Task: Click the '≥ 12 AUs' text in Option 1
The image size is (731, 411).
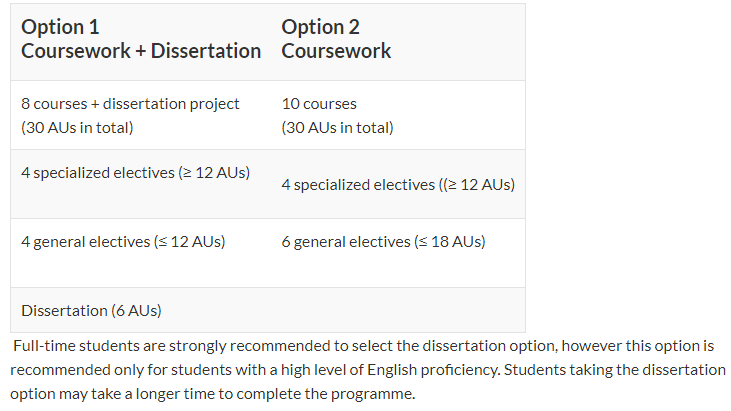Action: (x=214, y=173)
